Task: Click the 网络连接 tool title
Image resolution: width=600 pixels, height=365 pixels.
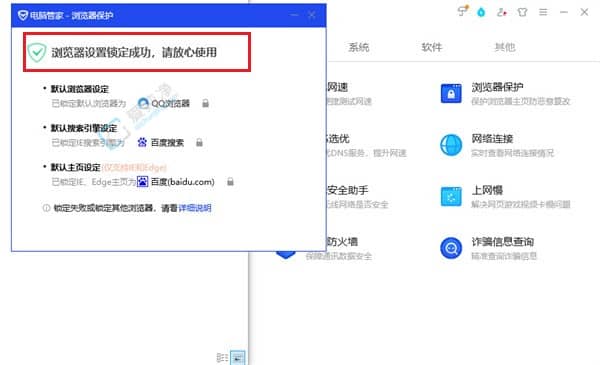Action: tap(492, 139)
